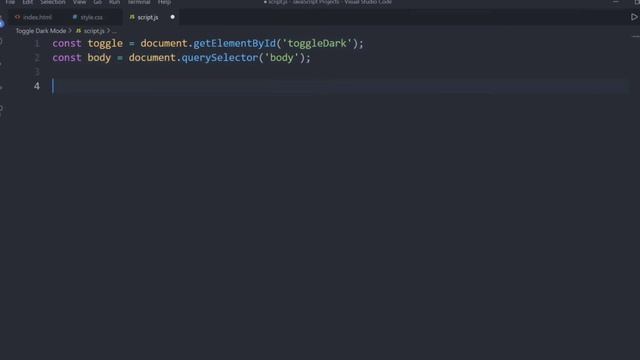Minimize the Visual Studio Code window
This screenshot has height=360, width=640.
pyautogui.click(x=616, y=2)
